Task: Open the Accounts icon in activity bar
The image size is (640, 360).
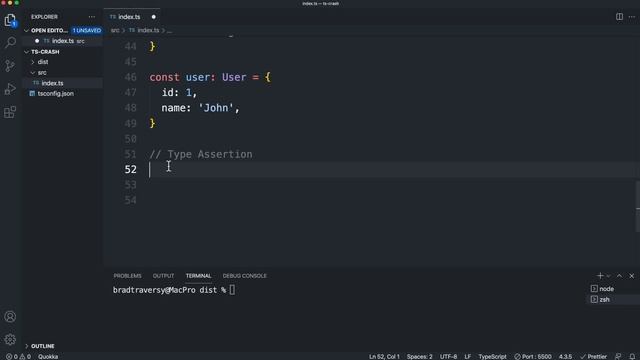Action: pos(10,317)
